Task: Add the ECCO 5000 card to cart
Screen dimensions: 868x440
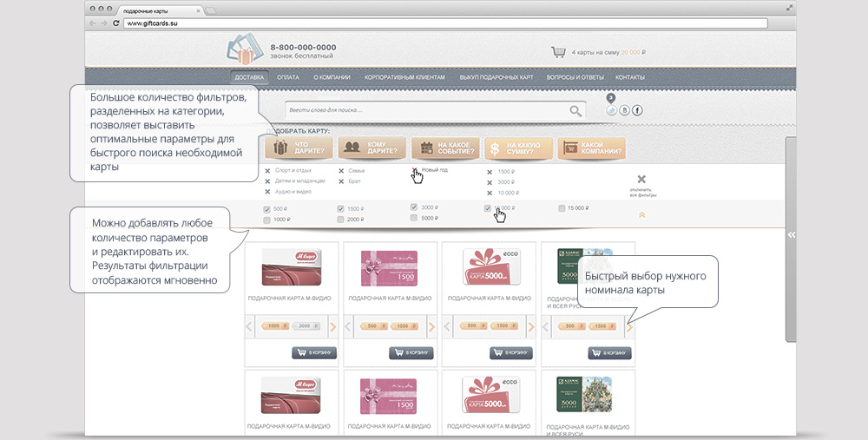Action: 511,352
